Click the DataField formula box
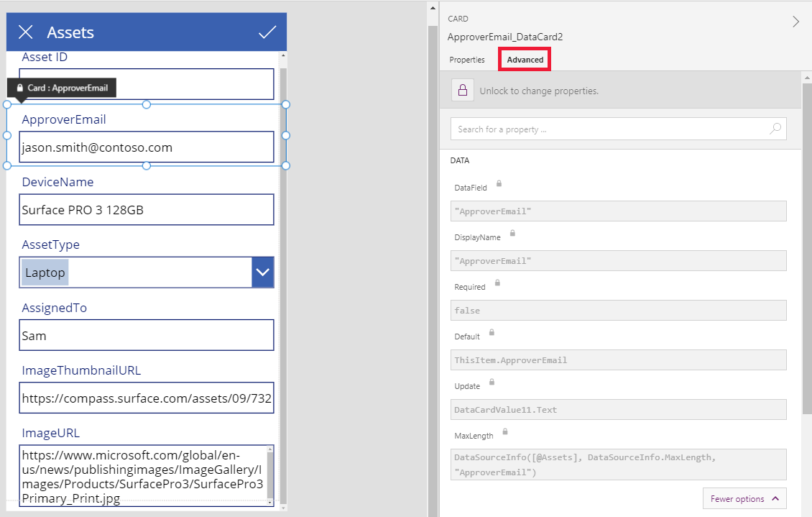 pos(618,211)
